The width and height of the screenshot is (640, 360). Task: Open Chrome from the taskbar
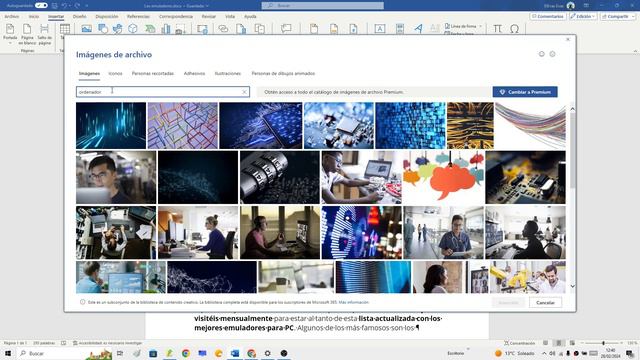186,353
